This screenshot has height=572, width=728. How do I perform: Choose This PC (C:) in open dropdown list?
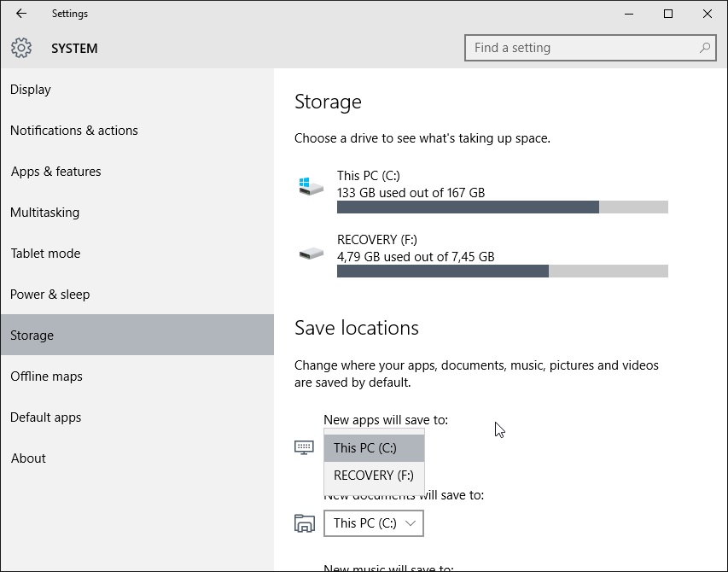click(x=374, y=448)
